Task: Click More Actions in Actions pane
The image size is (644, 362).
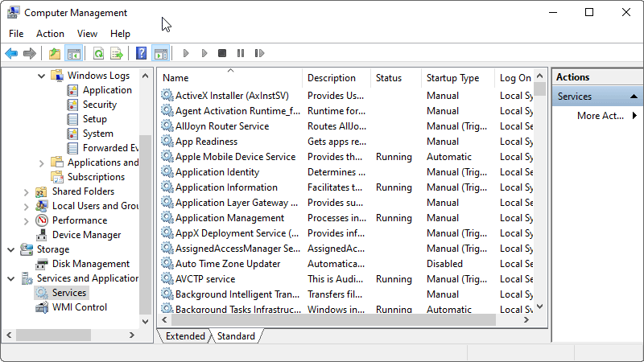Action: coord(600,116)
